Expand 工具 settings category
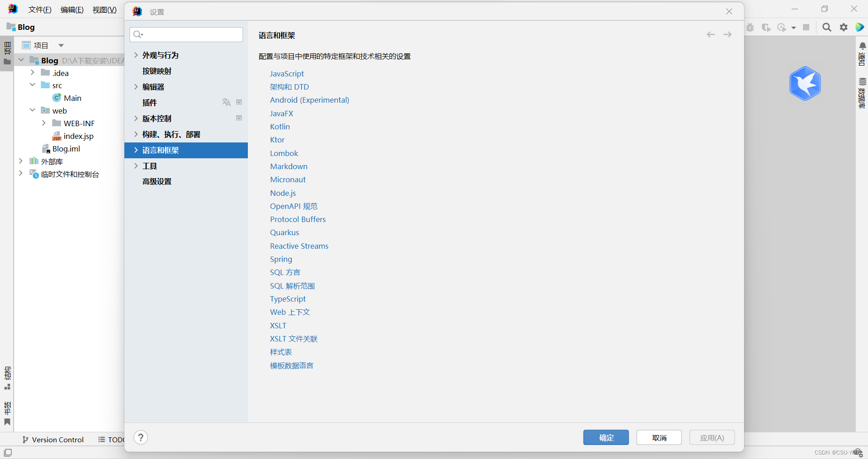The width and height of the screenshot is (868, 459). click(136, 166)
